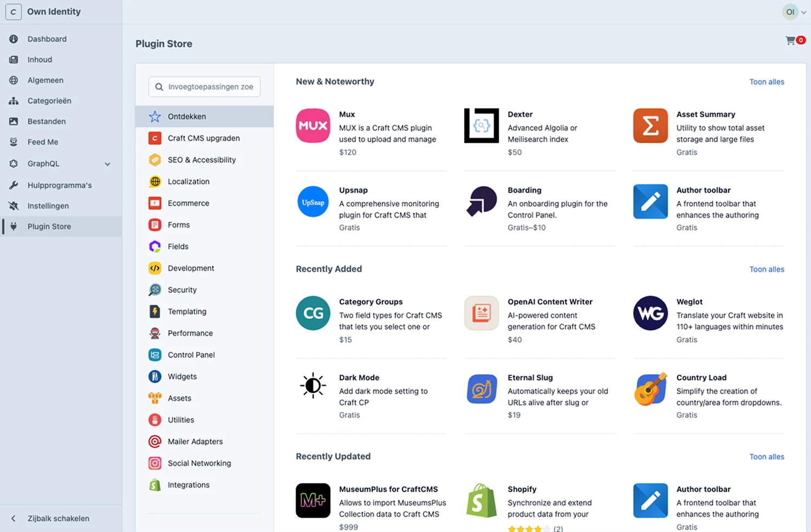Open the Templating category
The image size is (811, 532).
pyautogui.click(x=204, y=312)
